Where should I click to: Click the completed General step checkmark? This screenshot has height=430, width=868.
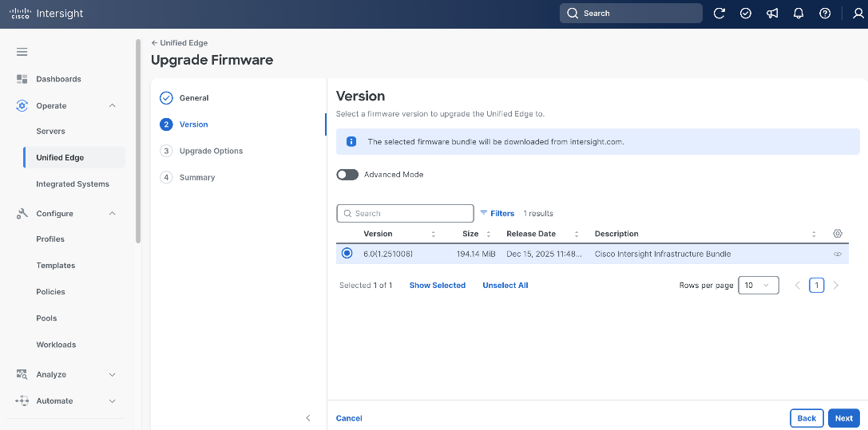coord(166,98)
